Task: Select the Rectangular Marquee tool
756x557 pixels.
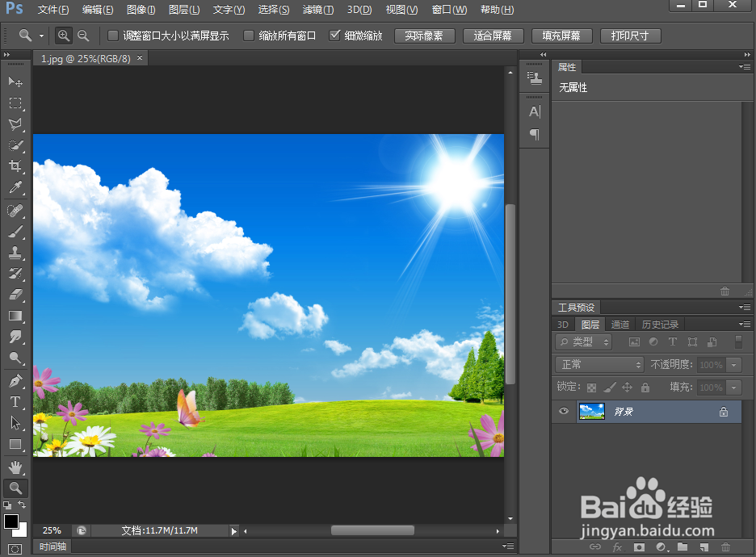Action: 15,103
